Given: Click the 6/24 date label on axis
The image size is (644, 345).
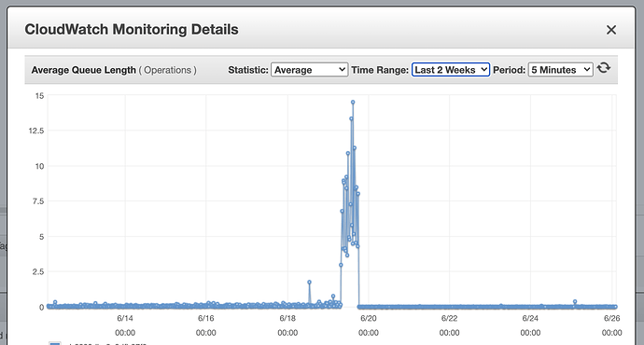Looking at the screenshot, I should 530,318.
